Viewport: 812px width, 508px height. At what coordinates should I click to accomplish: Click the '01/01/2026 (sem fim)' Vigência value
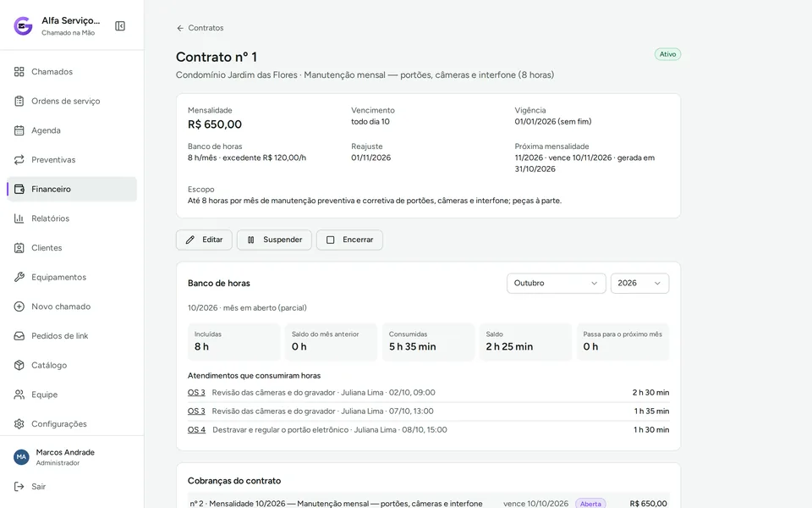tap(553, 122)
